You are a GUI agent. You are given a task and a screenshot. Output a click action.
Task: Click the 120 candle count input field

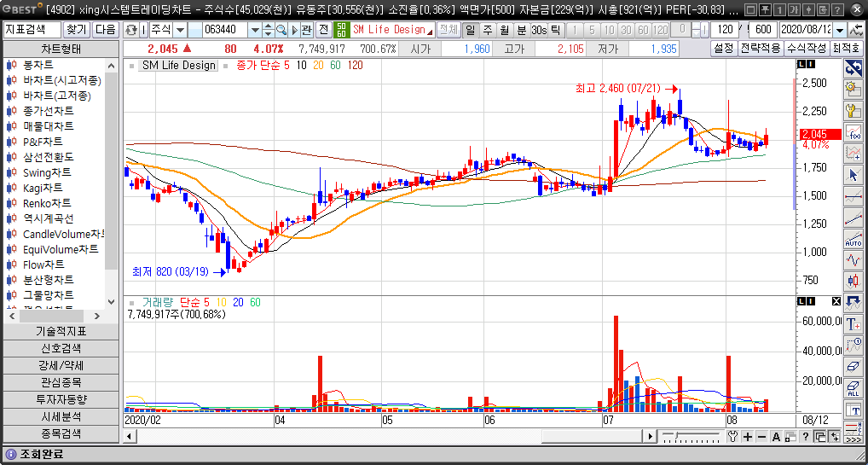click(725, 30)
